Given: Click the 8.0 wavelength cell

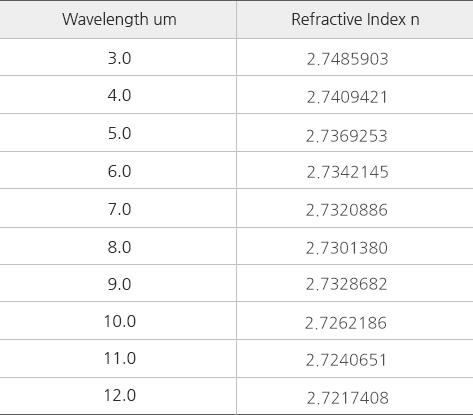Looking at the screenshot, I should (119, 247).
